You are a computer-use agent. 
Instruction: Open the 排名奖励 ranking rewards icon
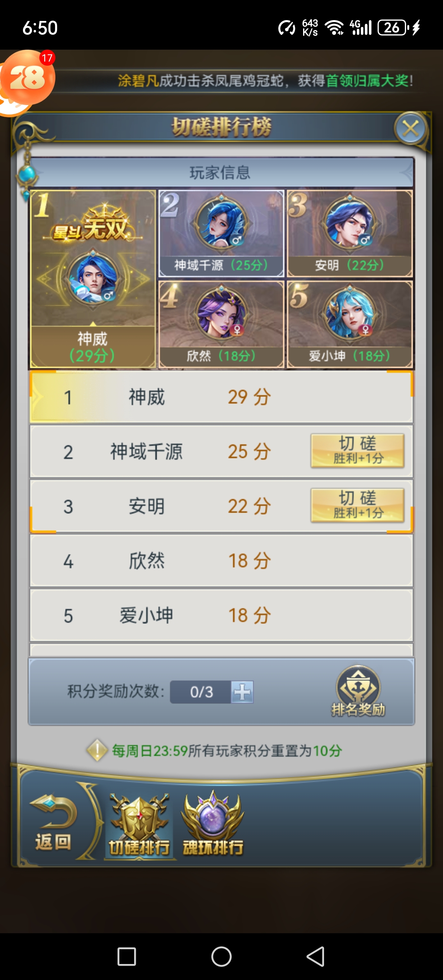(358, 691)
